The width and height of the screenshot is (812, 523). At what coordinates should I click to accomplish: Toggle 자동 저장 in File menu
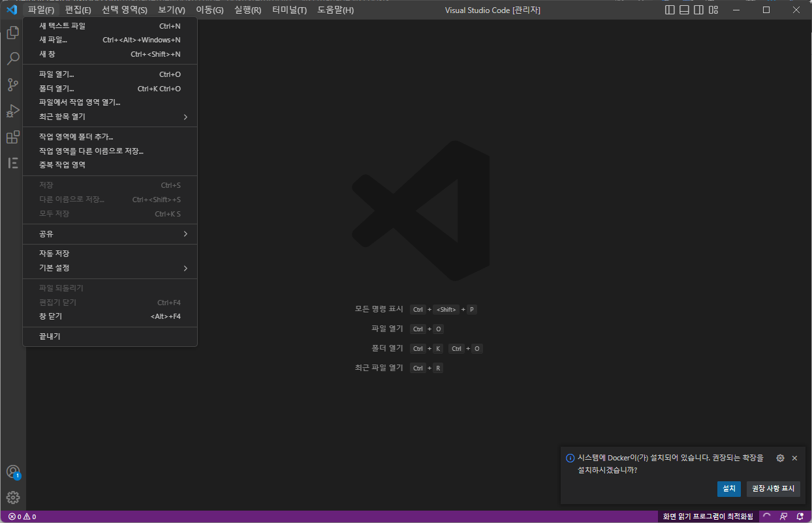pos(110,254)
